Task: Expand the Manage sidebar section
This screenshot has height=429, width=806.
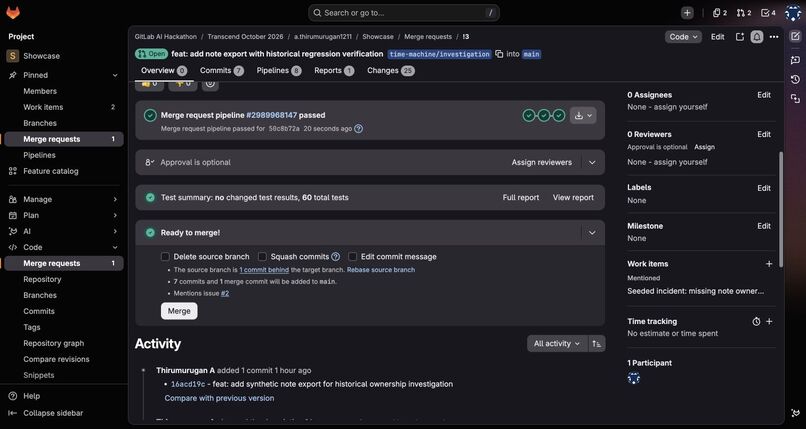Action: [x=115, y=199]
